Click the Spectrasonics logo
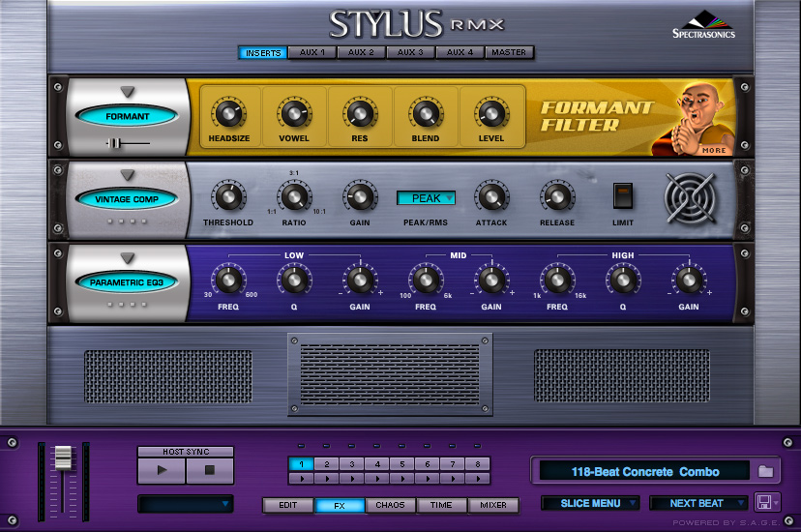 [704, 25]
